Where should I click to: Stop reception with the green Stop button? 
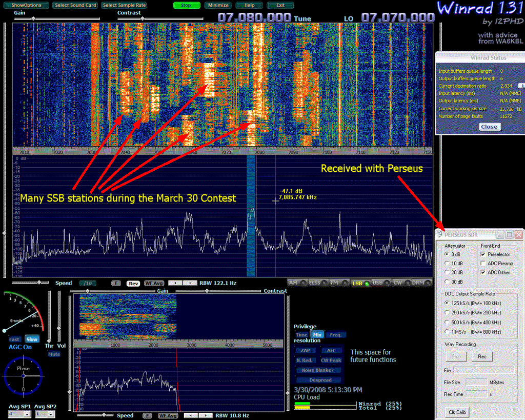[187, 5]
